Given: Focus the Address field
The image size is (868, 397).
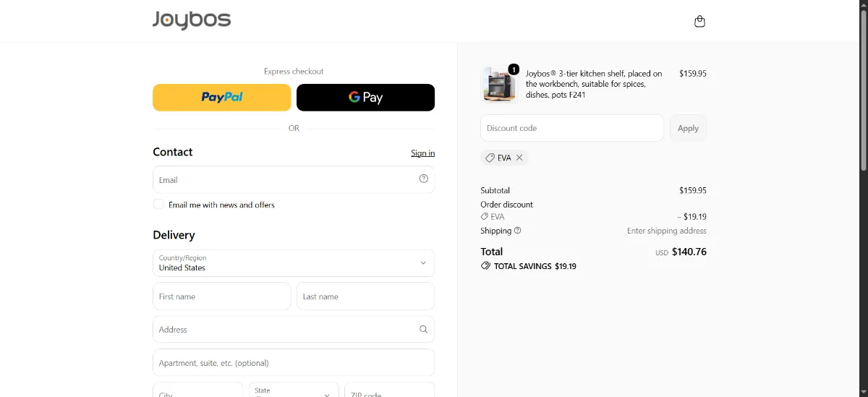Looking at the screenshot, I should click(x=294, y=329).
